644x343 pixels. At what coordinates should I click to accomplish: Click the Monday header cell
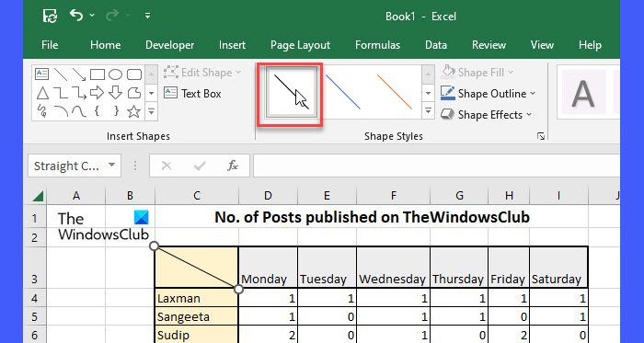(268, 267)
